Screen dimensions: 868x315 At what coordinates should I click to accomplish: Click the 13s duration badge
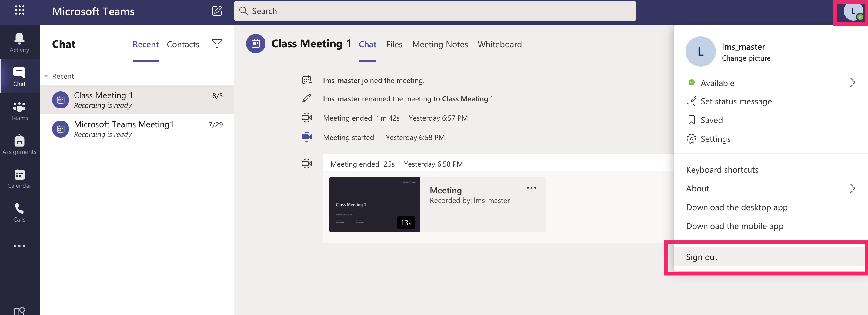click(x=406, y=222)
